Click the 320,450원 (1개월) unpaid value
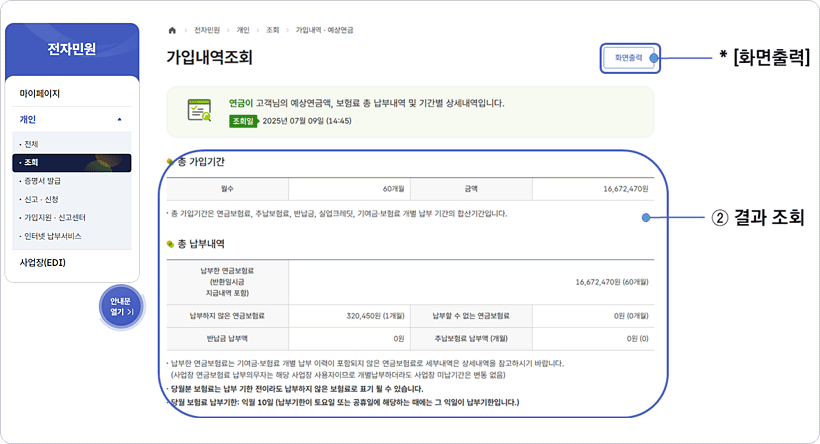This screenshot has height=444, width=820. tap(375, 316)
